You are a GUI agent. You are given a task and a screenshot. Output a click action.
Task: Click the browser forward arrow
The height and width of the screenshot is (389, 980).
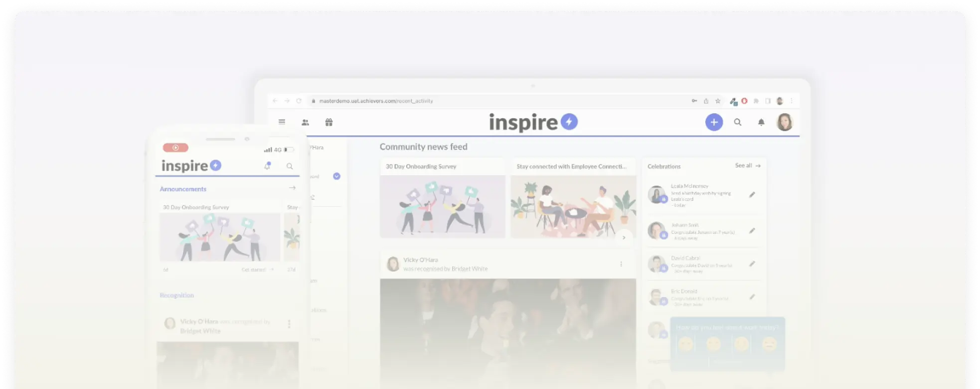[287, 101]
